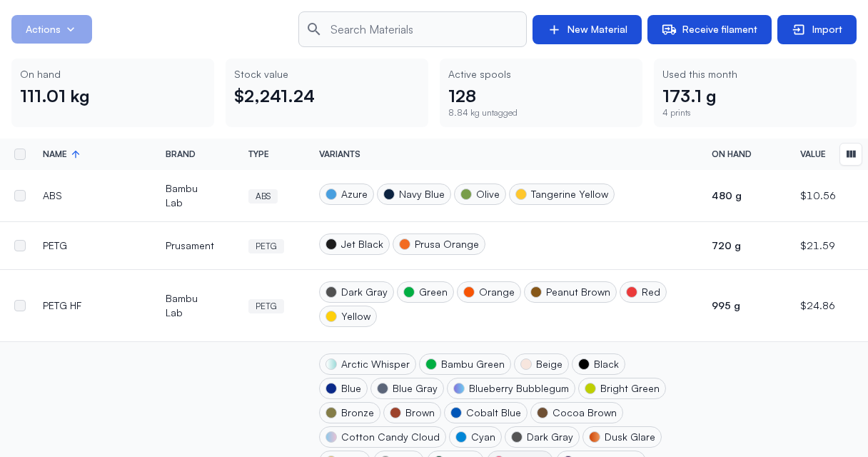The height and width of the screenshot is (457, 868).
Task: Click the Search Materials field
Action: coord(413,29)
